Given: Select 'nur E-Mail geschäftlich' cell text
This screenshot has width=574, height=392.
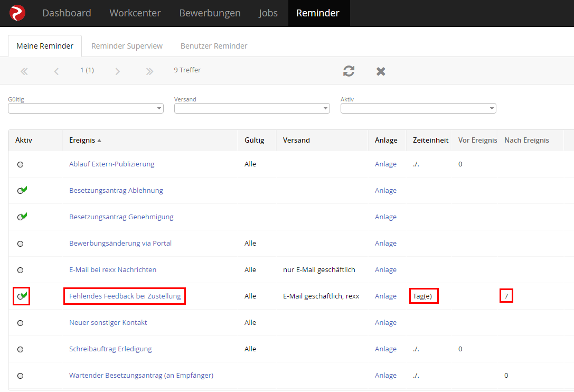Looking at the screenshot, I should [x=319, y=269].
